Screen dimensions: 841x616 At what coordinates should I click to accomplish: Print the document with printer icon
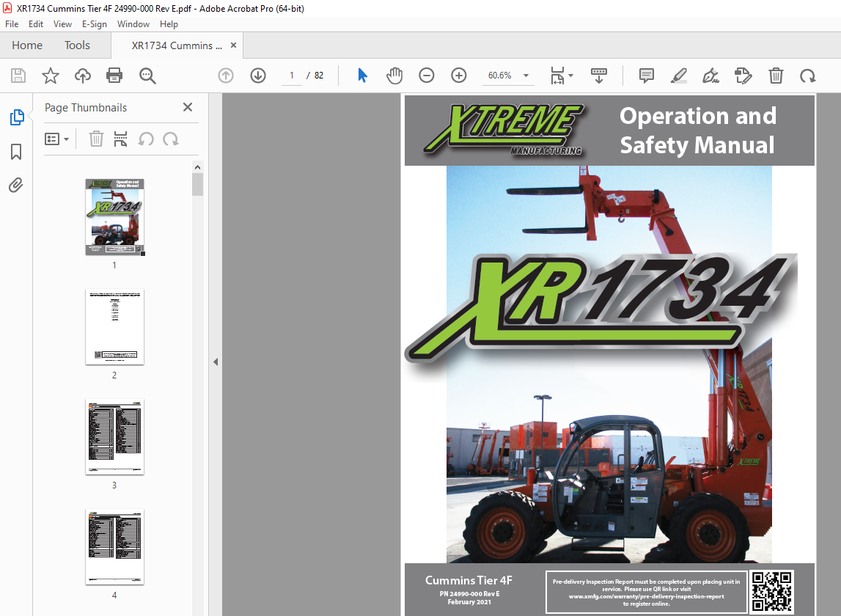114,76
